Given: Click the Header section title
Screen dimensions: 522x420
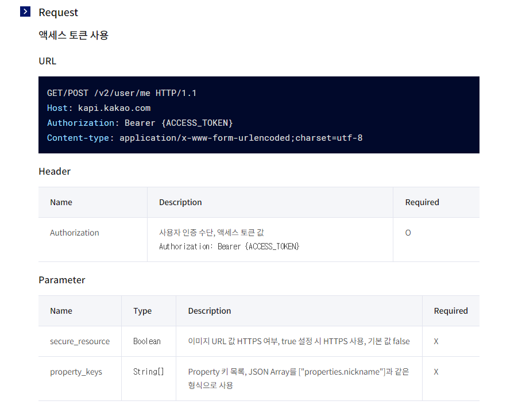Looking at the screenshot, I should point(54,171).
